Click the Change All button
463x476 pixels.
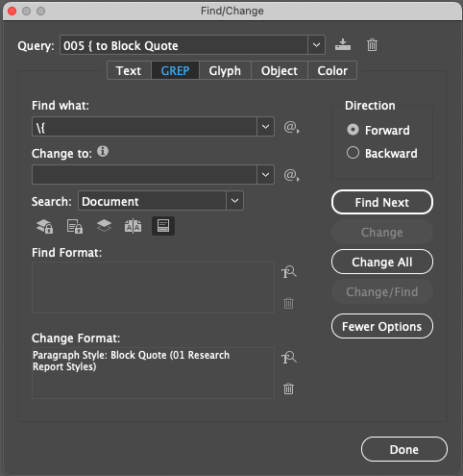pyautogui.click(x=382, y=262)
